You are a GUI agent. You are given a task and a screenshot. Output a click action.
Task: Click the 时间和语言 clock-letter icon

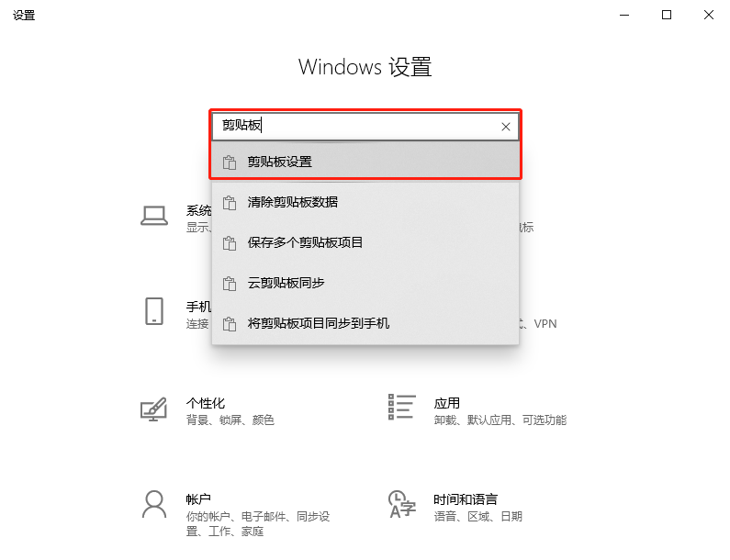(x=402, y=504)
